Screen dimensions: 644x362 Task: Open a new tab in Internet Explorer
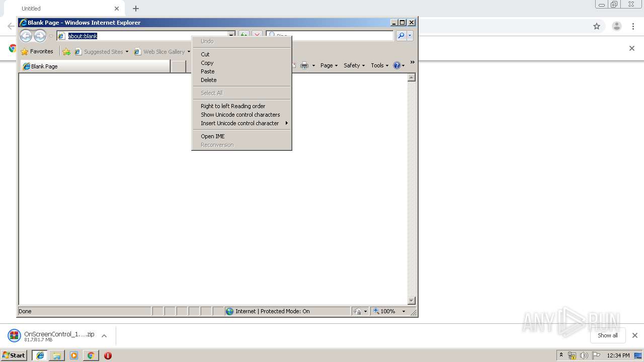click(x=179, y=66)
